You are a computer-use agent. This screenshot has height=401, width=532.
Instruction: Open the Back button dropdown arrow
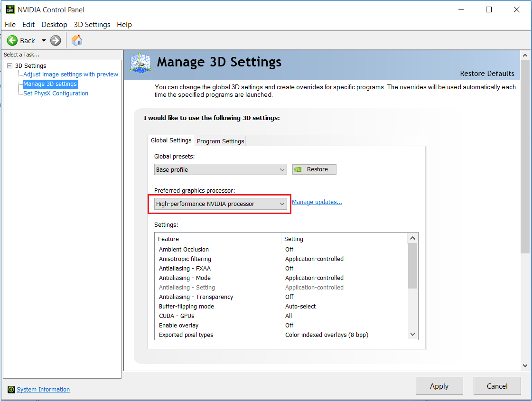[44, 40]
